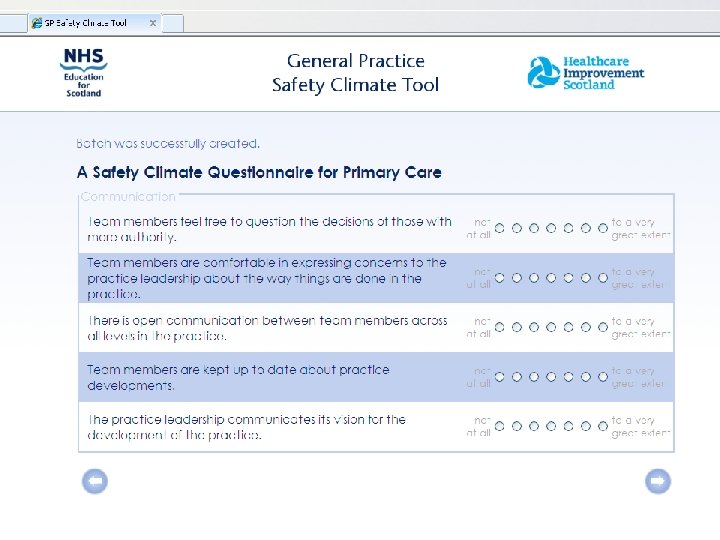720x540 pixels.
Task: Pick rightmost radio for 'open communication' row
Action: click(603, 327)
